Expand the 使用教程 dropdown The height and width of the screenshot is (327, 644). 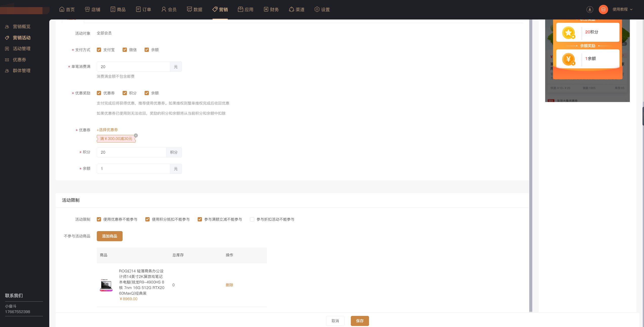622,9
